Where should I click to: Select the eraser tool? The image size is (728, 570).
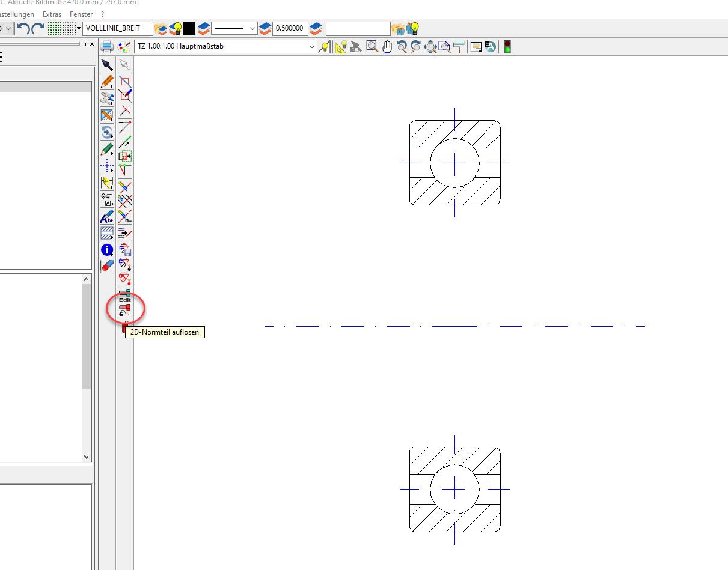(x=107, y=265)
